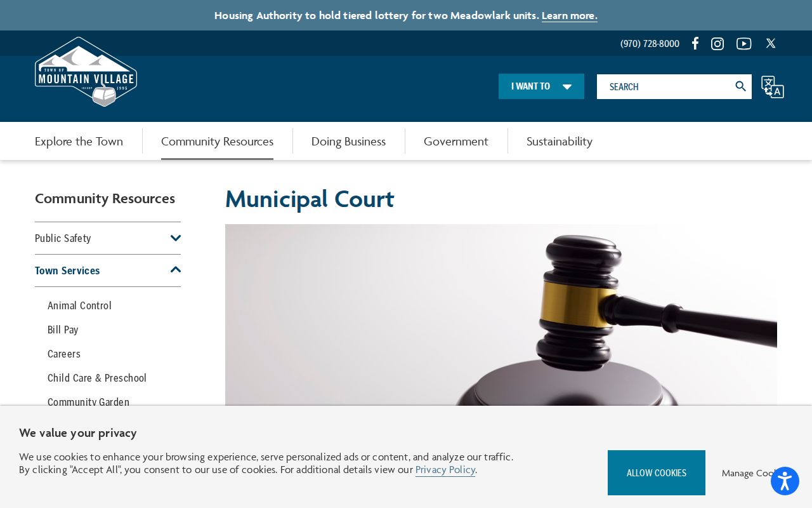Open the Public Safety sidebar link

click(x=63, y=238)
